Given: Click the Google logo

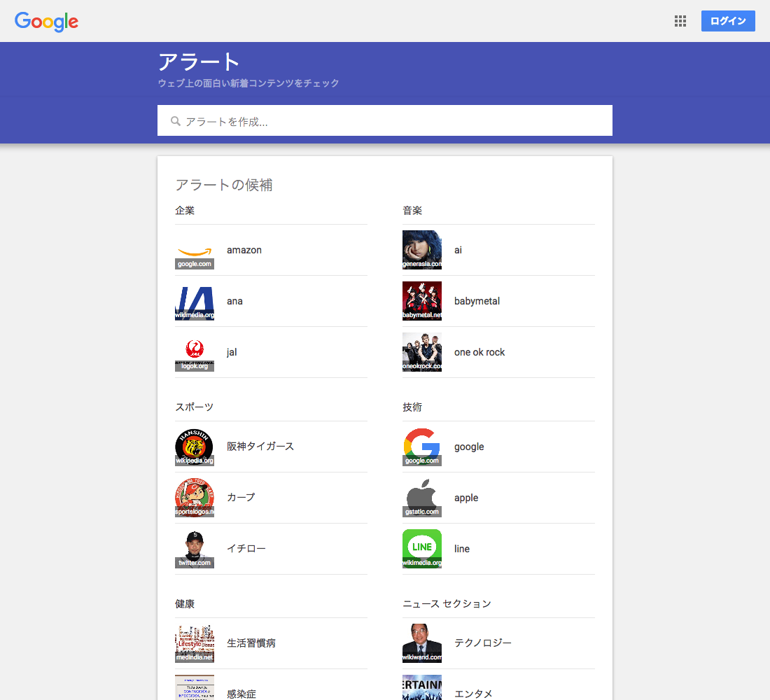Looking at the screenshot, I should [x=46, y=22].
